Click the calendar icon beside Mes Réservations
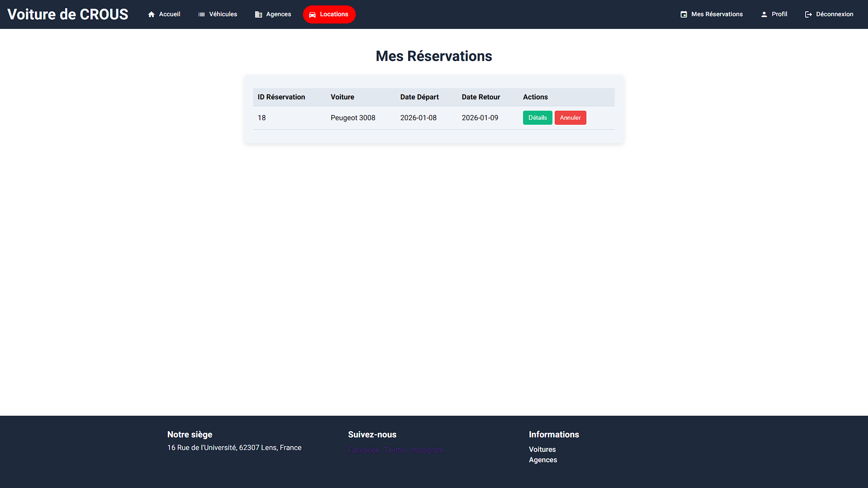Image resolution: width=868 pixels, height=488 pixels. tap(684, 14)
